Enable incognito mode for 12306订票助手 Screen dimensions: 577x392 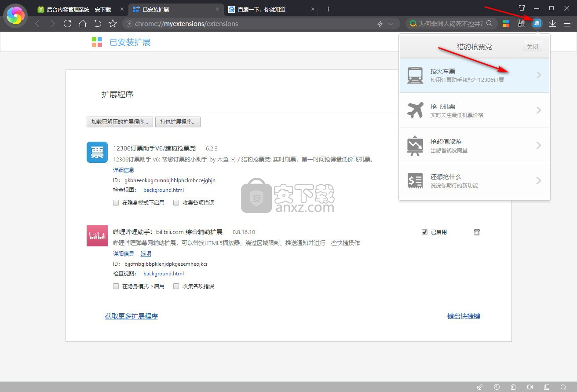point(116,203)
